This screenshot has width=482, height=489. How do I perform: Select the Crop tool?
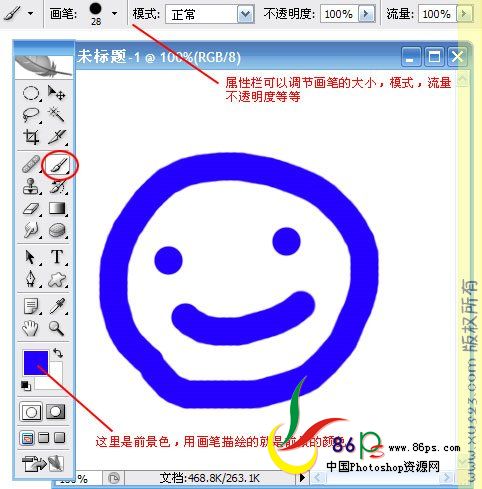pos(31,137)
